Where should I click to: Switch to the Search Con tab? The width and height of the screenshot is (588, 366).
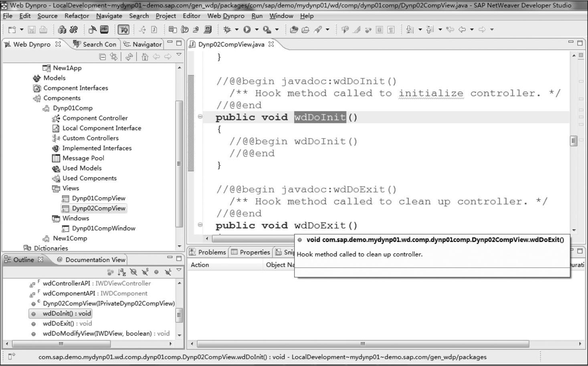pyautogui.click(x=95, y=44)
